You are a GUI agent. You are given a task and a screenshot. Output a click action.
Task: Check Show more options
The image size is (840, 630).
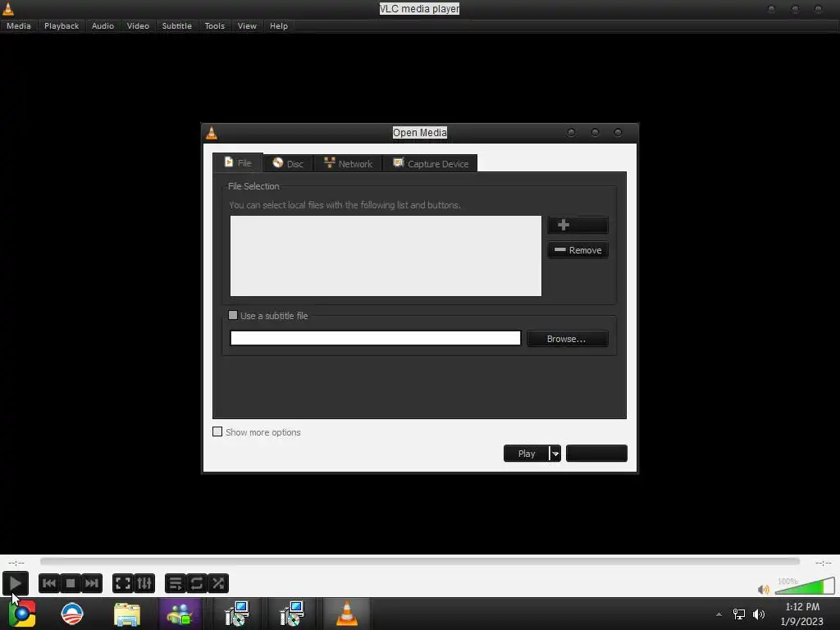click(217, 431)
